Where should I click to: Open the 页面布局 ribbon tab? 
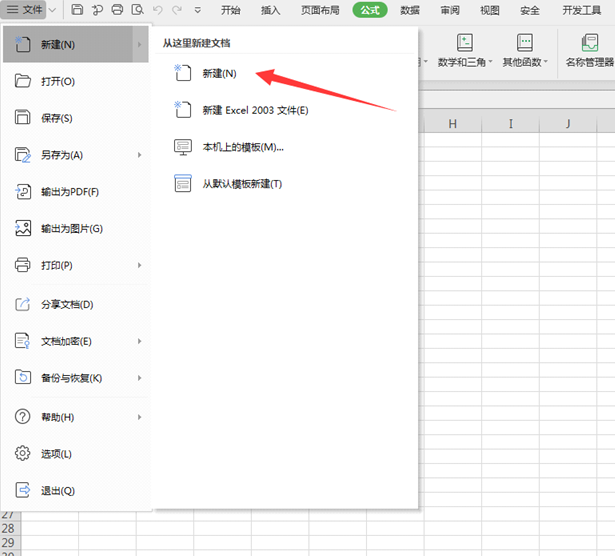[x=320, y=10]
